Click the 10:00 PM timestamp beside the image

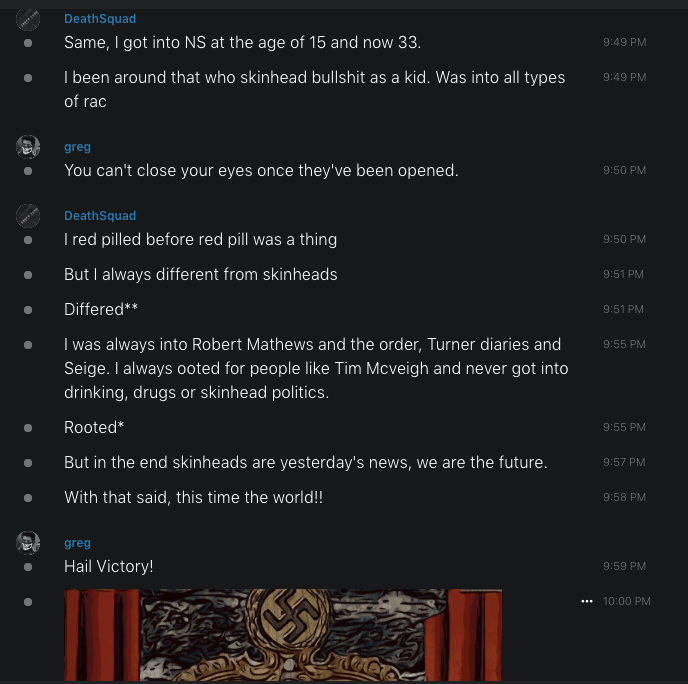tap(627, 601)
